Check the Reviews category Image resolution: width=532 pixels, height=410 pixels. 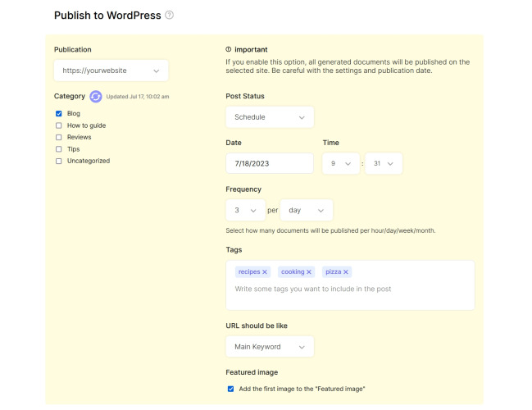coord(59,137)
